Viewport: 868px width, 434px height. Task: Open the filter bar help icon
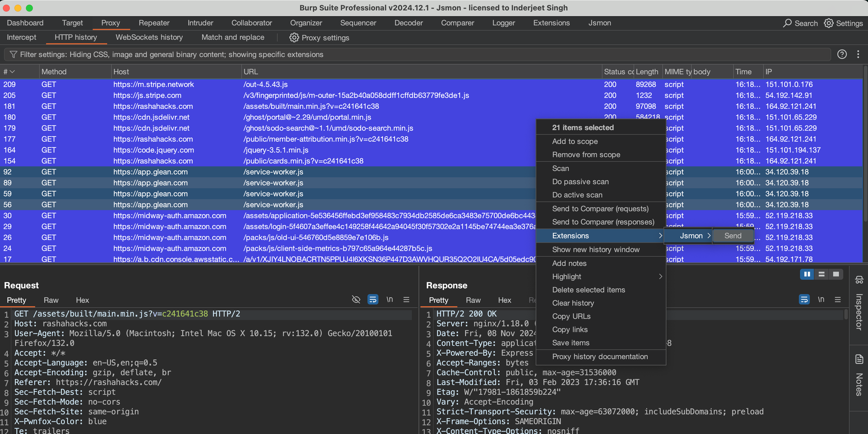(842, 54)
